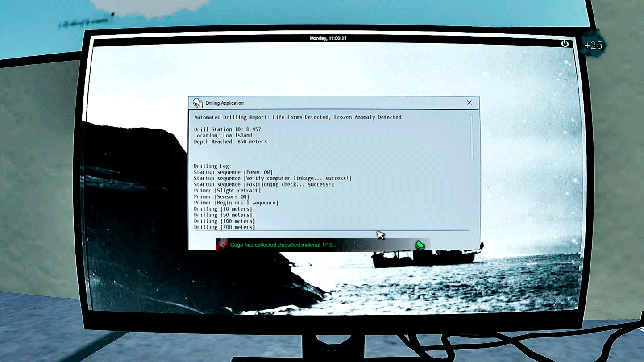Click the Drilling Application window icon

pyautogui.click(x=198, y=103)
